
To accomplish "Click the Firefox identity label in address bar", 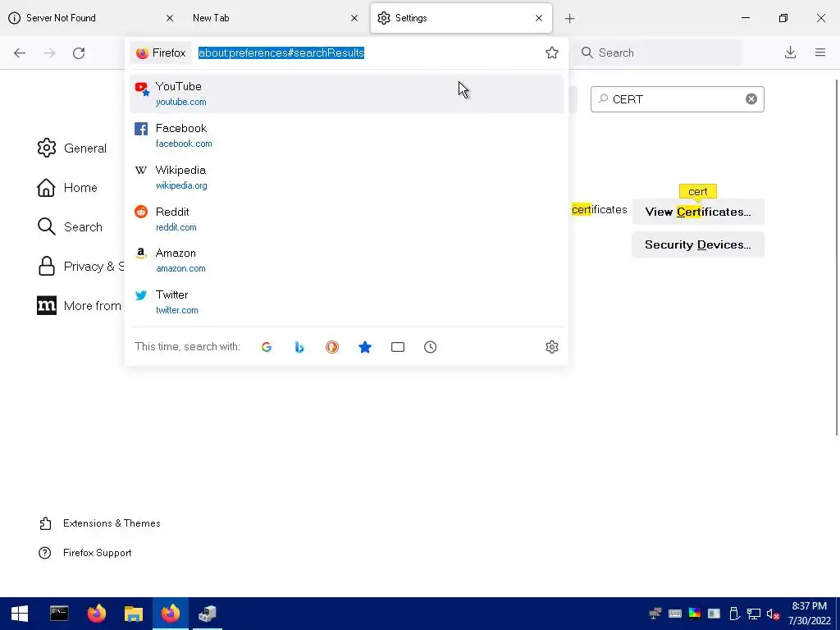I will (x=161, y=53).
